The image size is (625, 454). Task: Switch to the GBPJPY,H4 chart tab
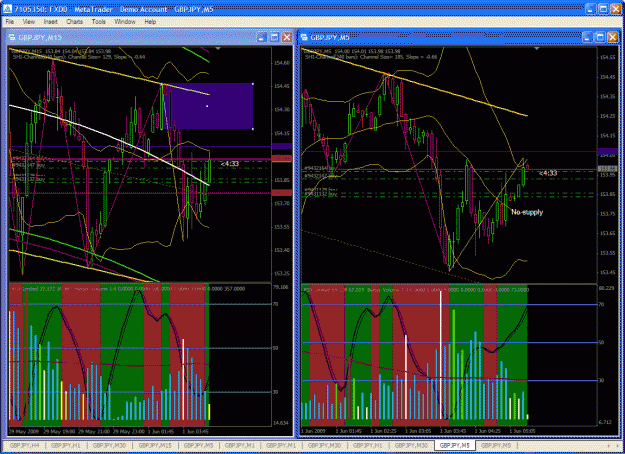click(x=24, y=445)
